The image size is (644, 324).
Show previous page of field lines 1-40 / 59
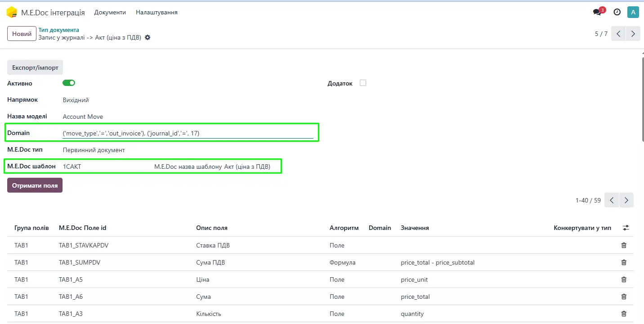tap(612, 200)
